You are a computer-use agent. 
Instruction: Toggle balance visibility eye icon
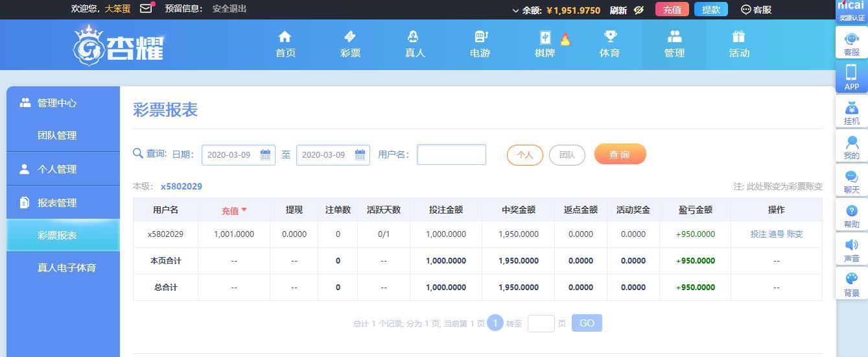coord(639,10)
